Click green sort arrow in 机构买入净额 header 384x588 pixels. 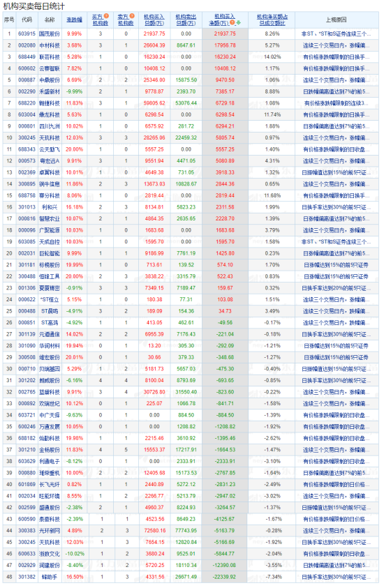(x=238, y=23)
